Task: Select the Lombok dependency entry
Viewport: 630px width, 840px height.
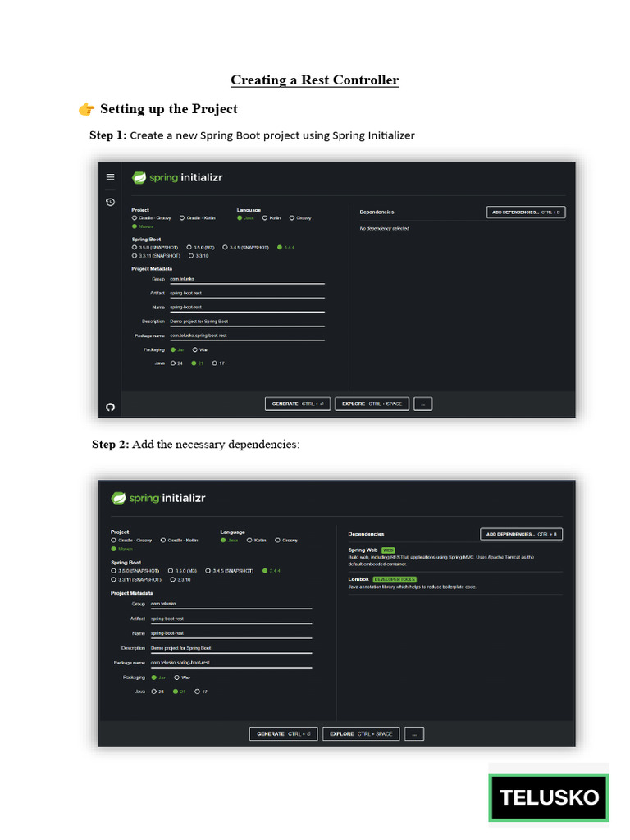Action: coord(358,579)
